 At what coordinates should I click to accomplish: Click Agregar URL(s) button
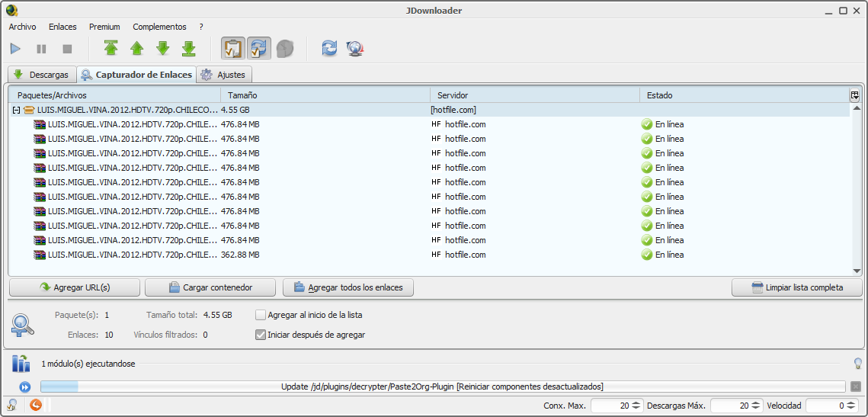75,287
